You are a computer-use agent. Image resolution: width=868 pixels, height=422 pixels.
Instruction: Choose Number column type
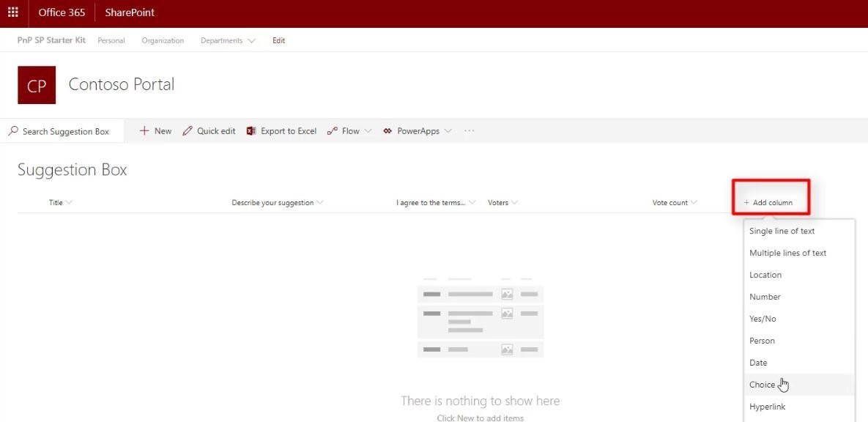[799, 297]
